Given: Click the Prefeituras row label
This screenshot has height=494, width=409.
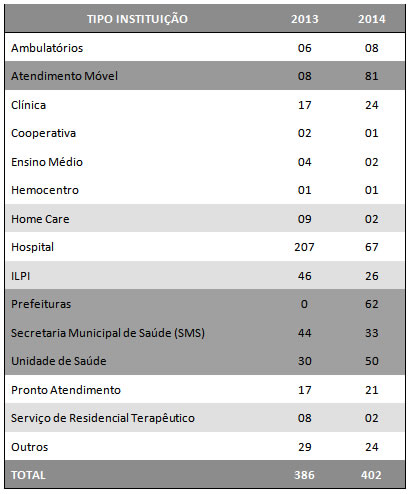Looking at the screenshot, I should (41, 304).
